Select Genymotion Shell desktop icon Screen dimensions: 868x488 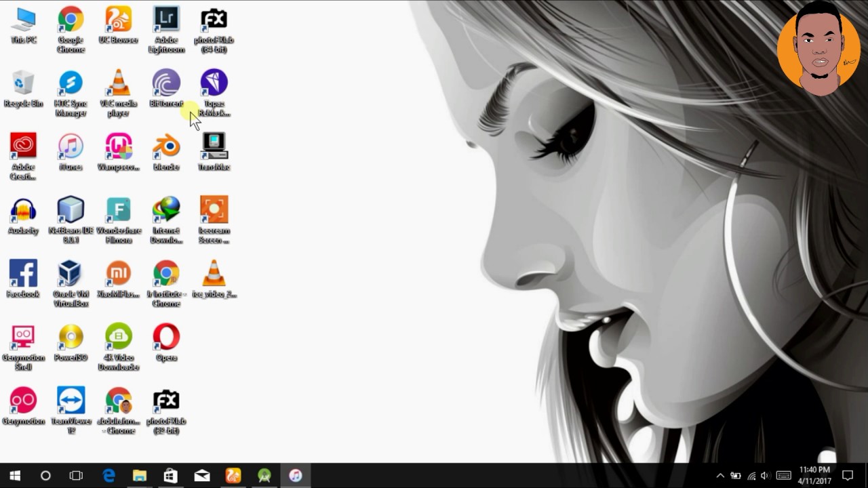coord(24,348)
